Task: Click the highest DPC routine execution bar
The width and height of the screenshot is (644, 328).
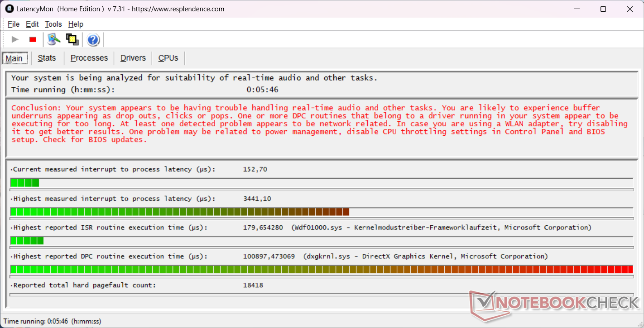Action: [322, 270]
